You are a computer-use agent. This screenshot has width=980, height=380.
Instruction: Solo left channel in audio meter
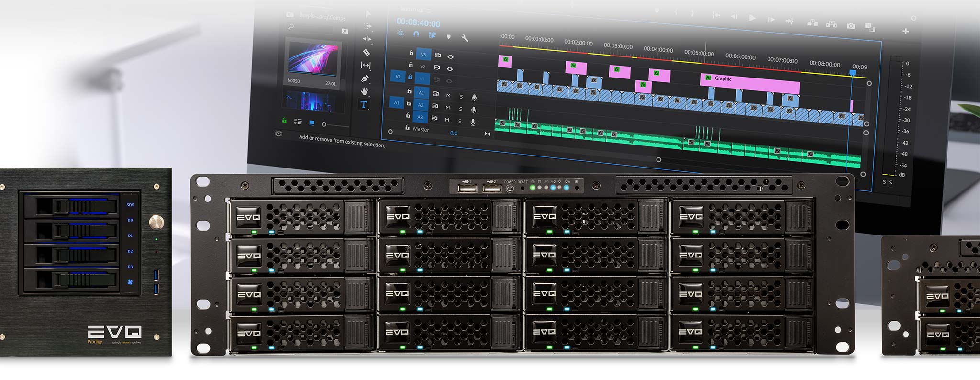click(884, 182)
